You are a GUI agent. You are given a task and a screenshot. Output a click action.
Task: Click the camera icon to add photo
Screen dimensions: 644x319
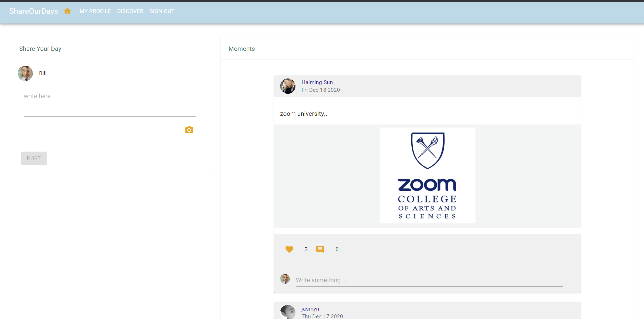[x=189, y=130]
